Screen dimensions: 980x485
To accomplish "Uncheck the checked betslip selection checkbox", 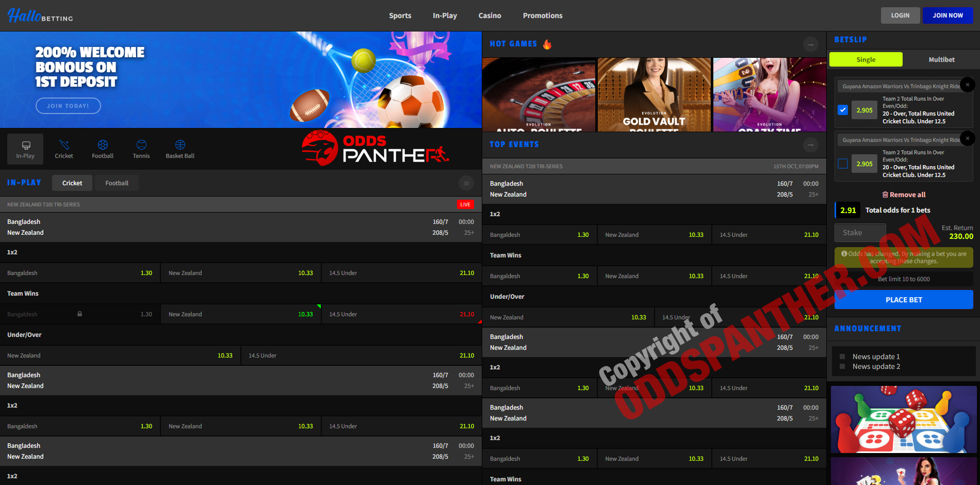I will [x=843, y=110].
